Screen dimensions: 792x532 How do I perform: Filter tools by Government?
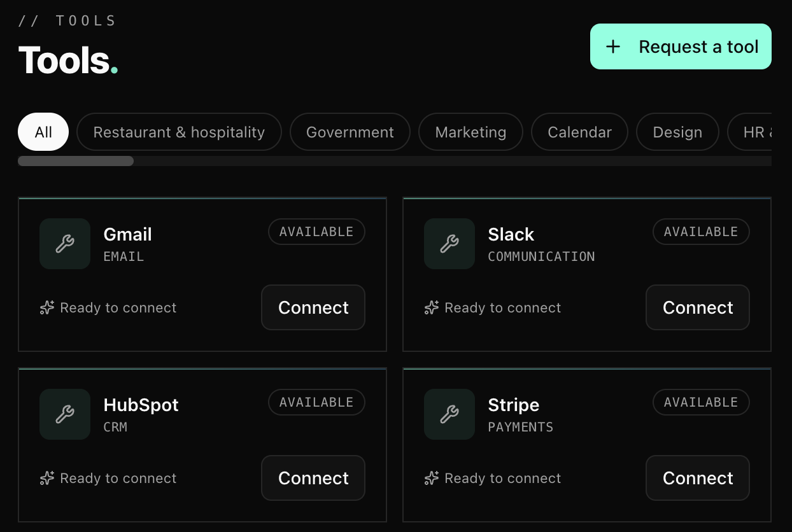pyautogui.click(x=350, y=132)
